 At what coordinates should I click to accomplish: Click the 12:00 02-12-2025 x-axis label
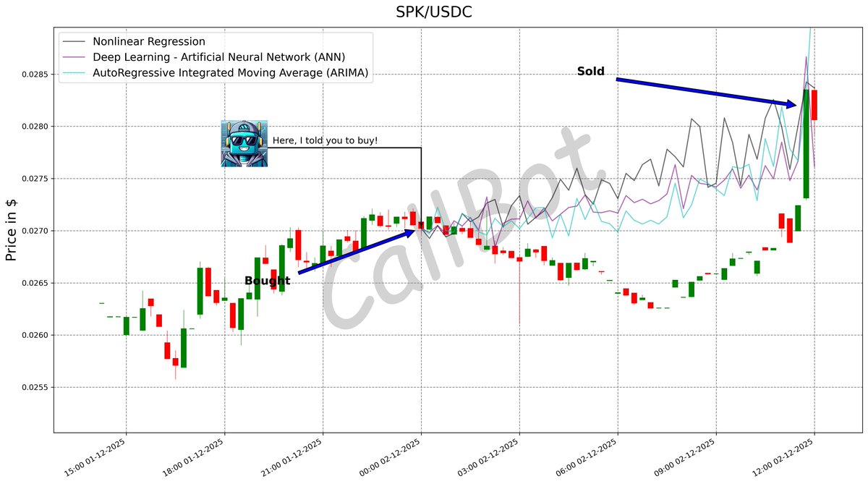click(x=785, y=457)
